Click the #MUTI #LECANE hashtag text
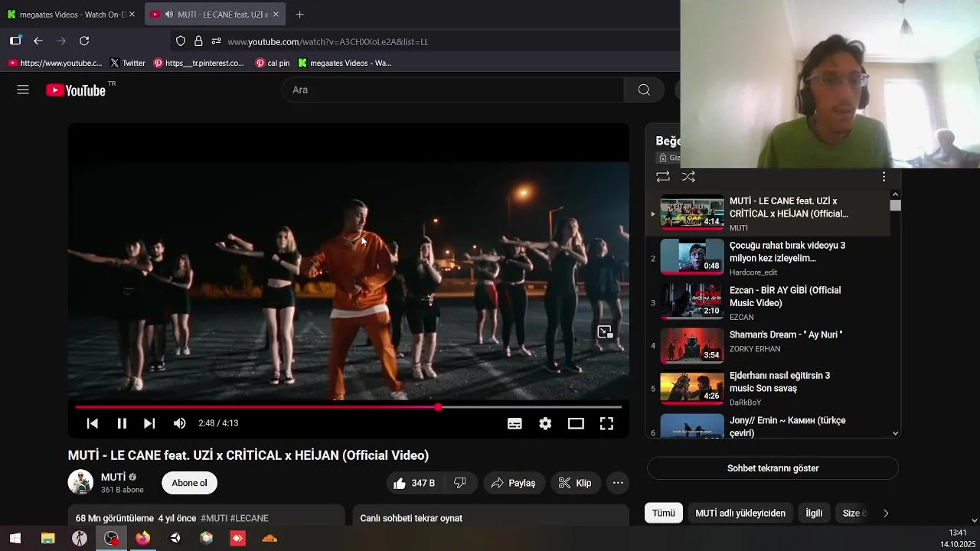The image size is (980, 551). click(234, 518)
